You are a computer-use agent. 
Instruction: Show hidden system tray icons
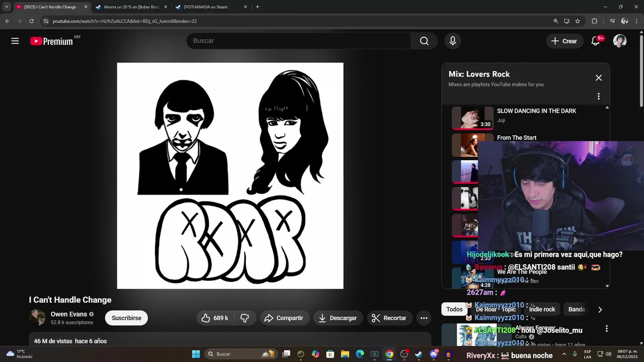pyautogui.click(x=564, y=354)
